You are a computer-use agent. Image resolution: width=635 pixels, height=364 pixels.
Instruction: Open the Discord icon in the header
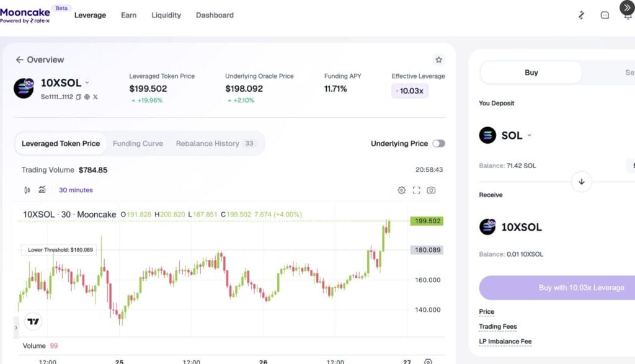pyautogui.click(x=605, y=14)
